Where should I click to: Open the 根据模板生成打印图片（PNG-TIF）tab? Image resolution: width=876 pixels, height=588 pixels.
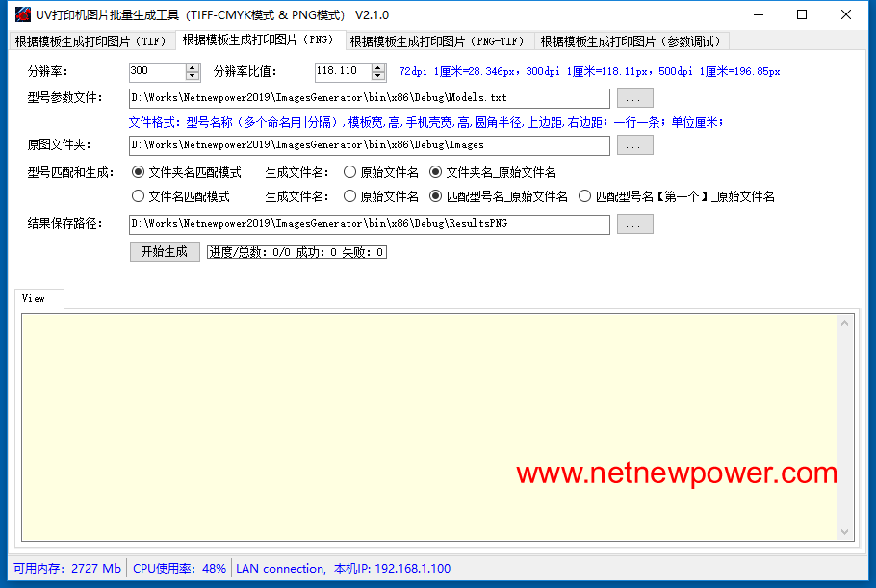click(x=437, y=41)
